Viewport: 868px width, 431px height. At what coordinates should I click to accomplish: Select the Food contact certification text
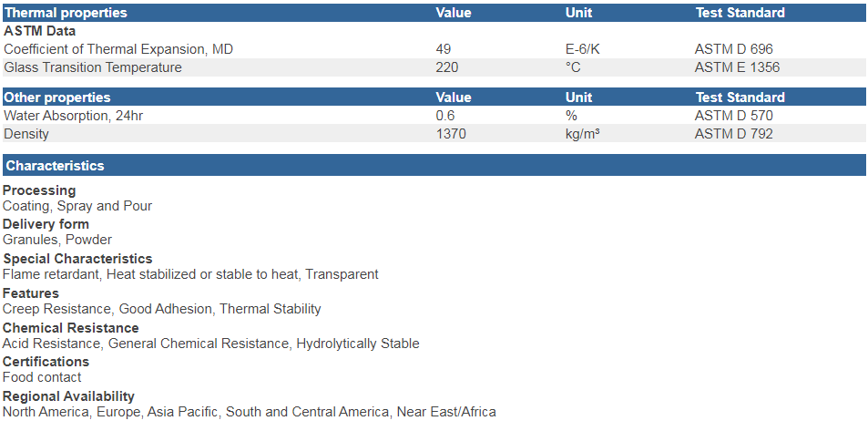(42, 377)
